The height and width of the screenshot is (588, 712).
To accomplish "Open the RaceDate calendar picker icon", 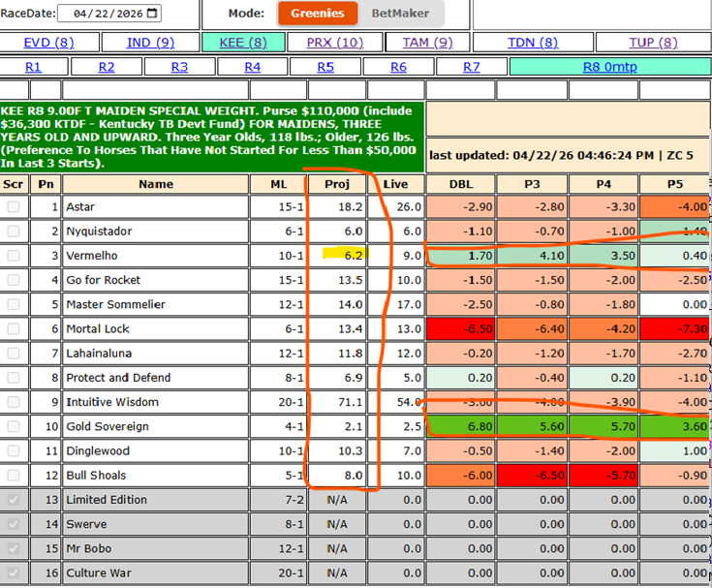I will point(153,14).
